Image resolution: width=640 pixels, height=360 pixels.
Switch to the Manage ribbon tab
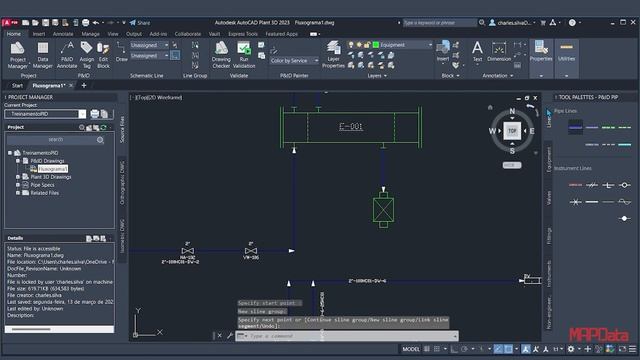click(x=90, y=34)
